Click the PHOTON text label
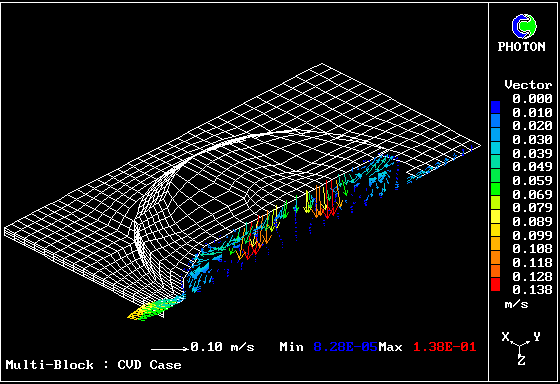Screen dimensions: 560x384 (x=521, y=46)
